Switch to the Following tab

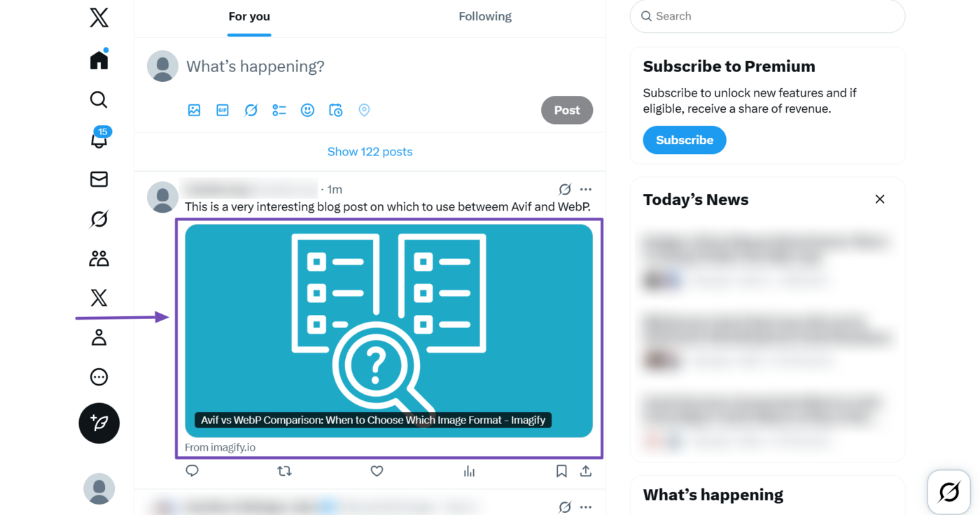coord(484,15)
